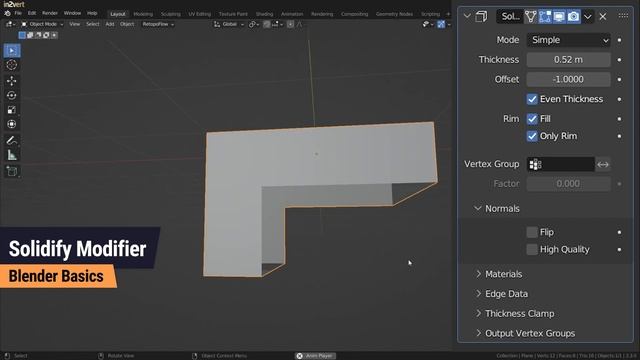Select the Add Cube tool

tap(12, 171)
